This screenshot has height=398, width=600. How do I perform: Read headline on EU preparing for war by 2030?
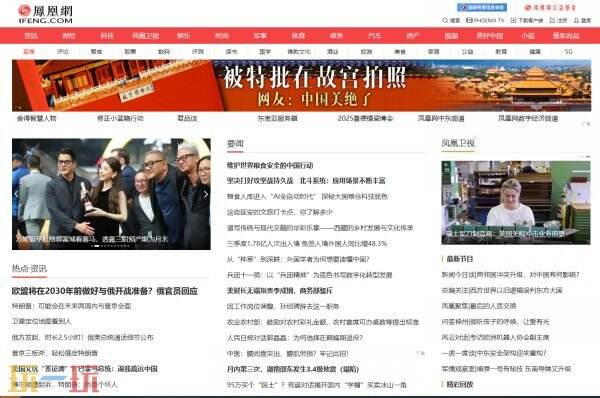[104, 291]
